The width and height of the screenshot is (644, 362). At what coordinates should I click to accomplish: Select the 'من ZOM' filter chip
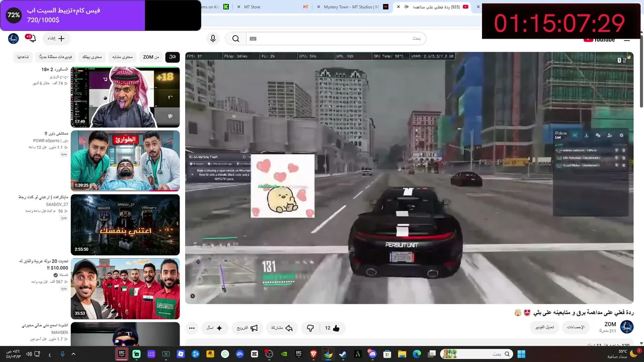pos(151,57)
